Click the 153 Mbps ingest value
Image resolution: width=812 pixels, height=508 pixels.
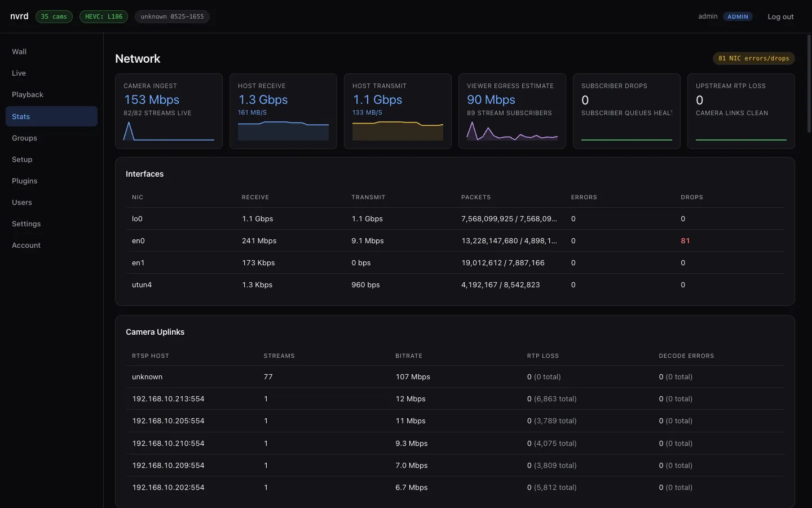click(x=152, y=100)
